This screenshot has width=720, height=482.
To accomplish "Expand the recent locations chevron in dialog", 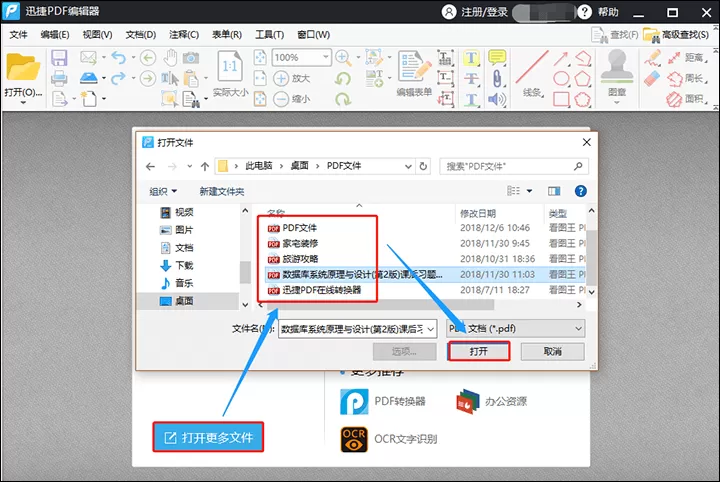I will pyautogui.click(x=189, y=166).
